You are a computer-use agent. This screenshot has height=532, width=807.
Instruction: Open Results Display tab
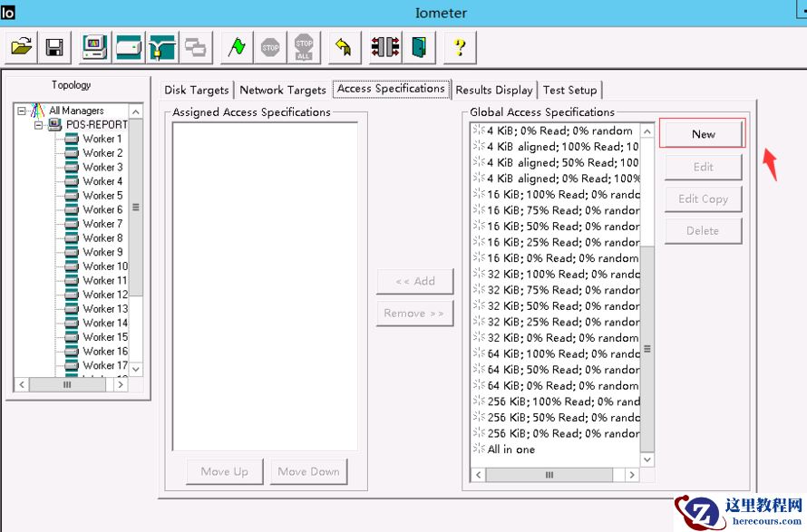pyautogui.click(x=493, y=90)
